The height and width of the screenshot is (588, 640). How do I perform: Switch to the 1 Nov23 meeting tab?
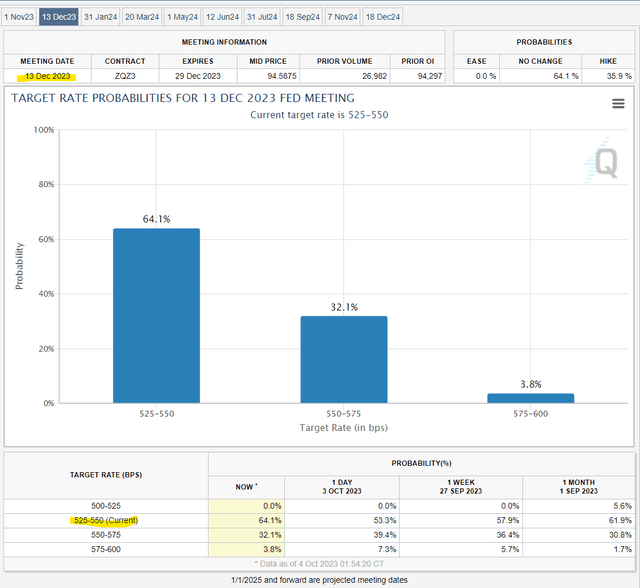(x=19, y=17)
